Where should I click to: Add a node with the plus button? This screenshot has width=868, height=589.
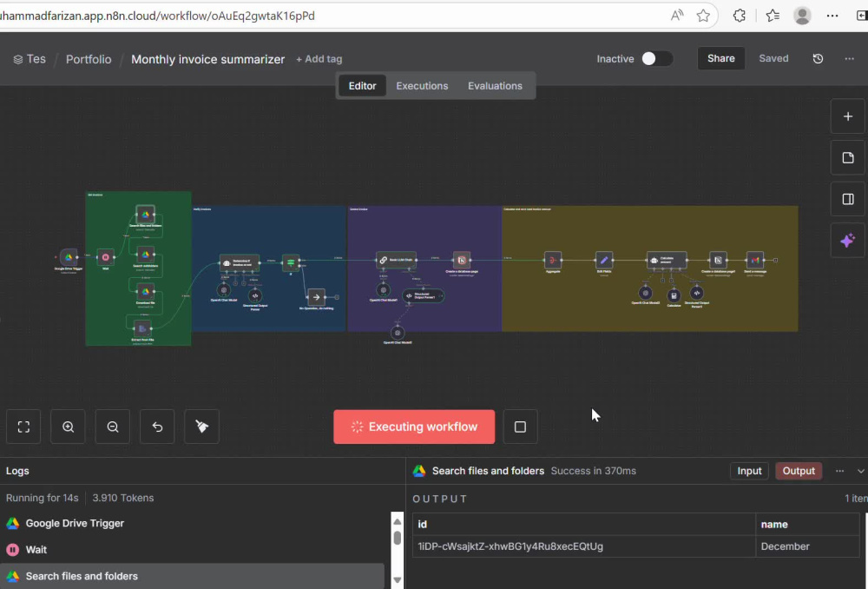847,116
